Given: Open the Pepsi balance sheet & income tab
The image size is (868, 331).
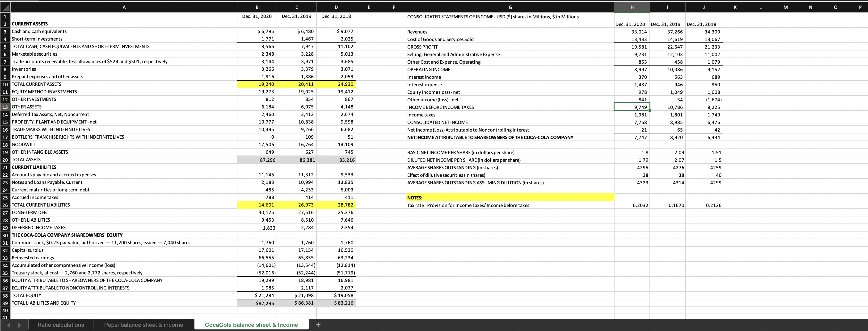Looking at the screenshot, I should (144, 325).
